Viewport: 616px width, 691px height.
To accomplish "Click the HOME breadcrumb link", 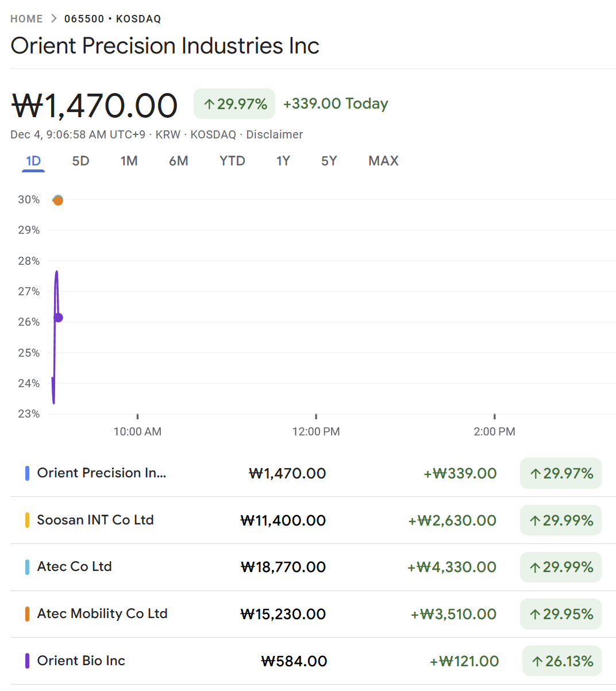I will coord(26,19).
